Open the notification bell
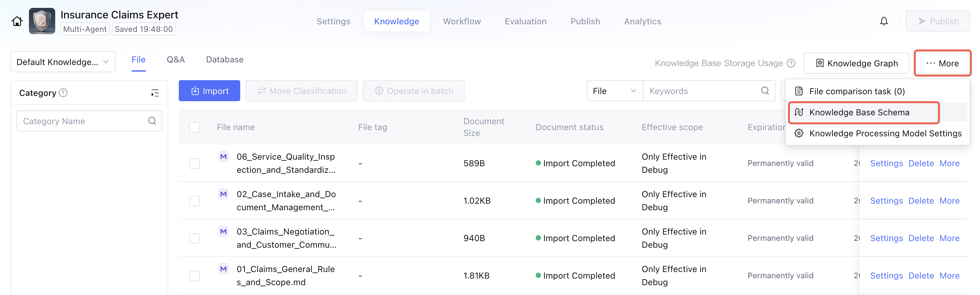The image size is (980, 295). [883, 21]
